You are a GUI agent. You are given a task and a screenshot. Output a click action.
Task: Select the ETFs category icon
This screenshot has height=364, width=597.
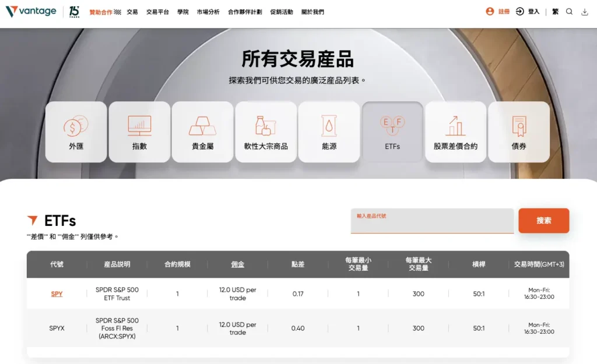click(392, 132)
